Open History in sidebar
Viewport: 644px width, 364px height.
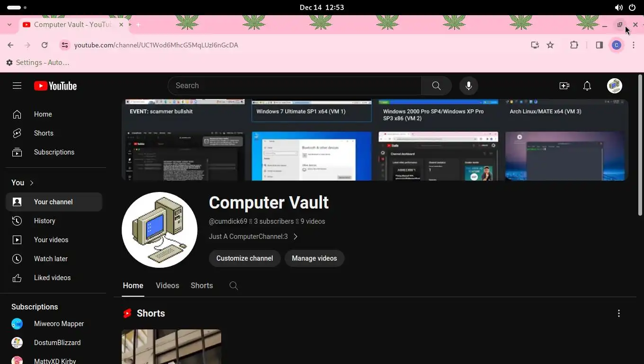tap(54, 221)
